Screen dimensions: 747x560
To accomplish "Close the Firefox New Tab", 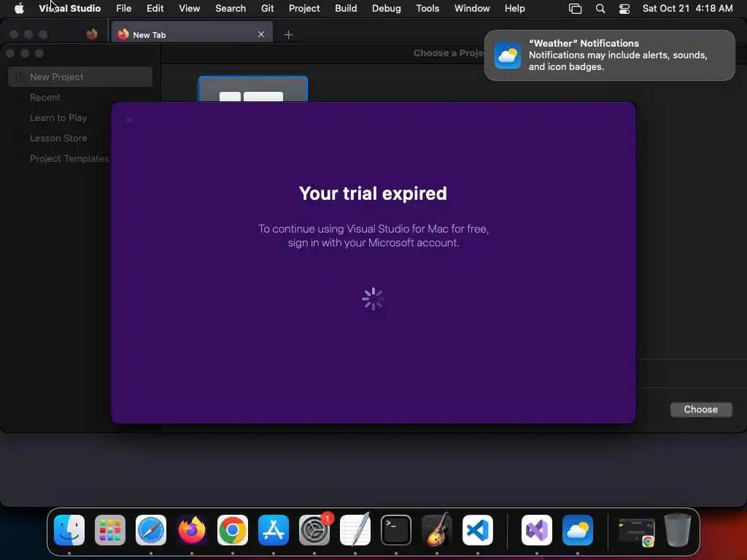I will (x=261, y=34).
